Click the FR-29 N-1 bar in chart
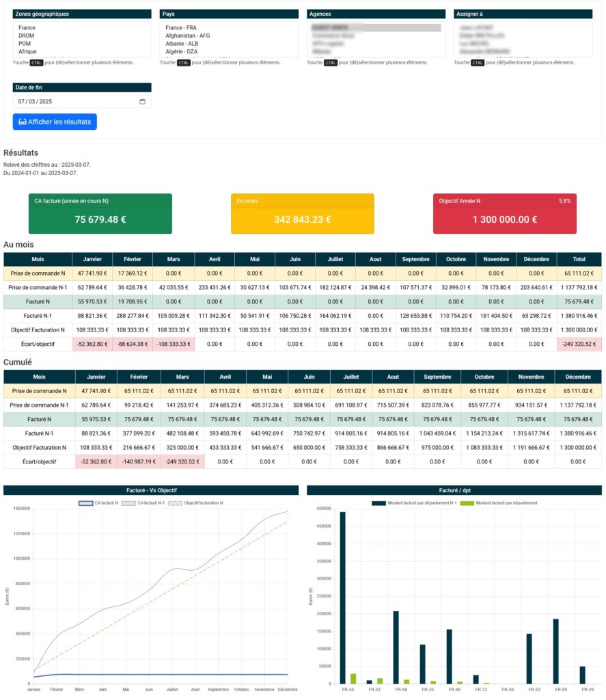The height and width of the screenshot is (700, 606). (582, 675)
